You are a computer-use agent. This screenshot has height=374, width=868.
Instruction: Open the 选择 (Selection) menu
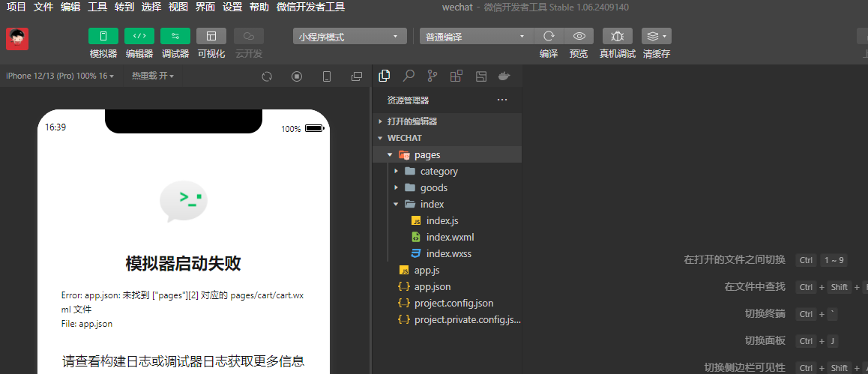click(151, 7)
